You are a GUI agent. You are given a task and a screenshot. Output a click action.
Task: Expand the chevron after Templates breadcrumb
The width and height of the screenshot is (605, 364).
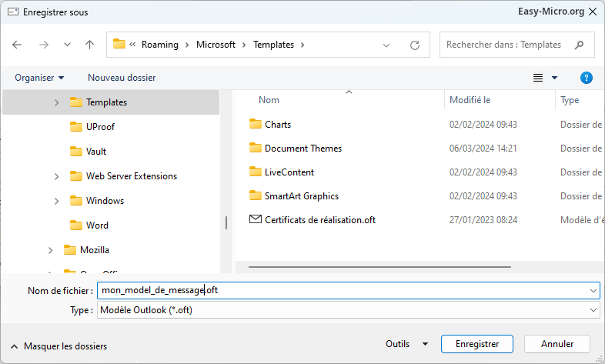tap(302, 45)
